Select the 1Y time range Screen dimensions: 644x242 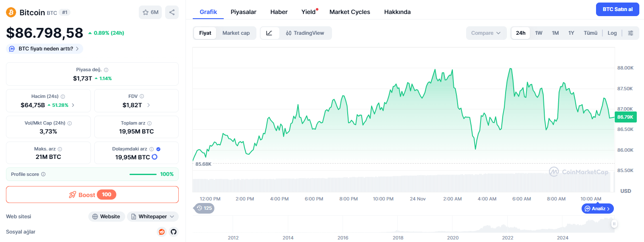(x=571, y=33)
